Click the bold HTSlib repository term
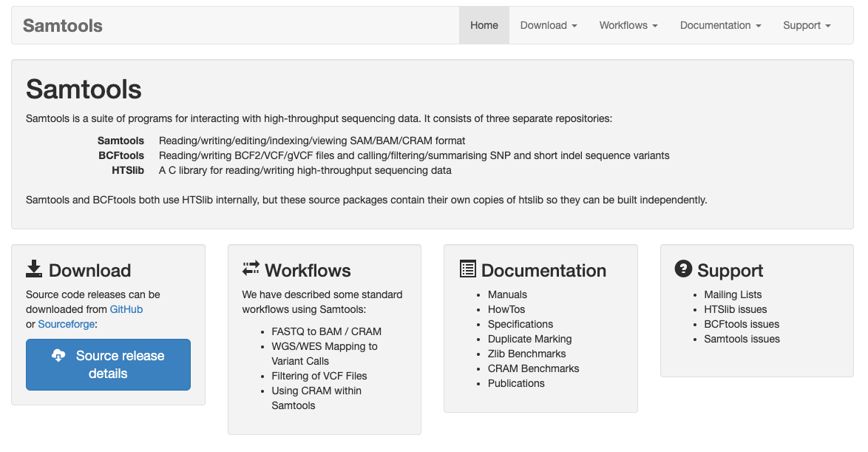Image resolution: width=868 pixels, height=452 pixels. pyautogui.click(x=128, y=171)
